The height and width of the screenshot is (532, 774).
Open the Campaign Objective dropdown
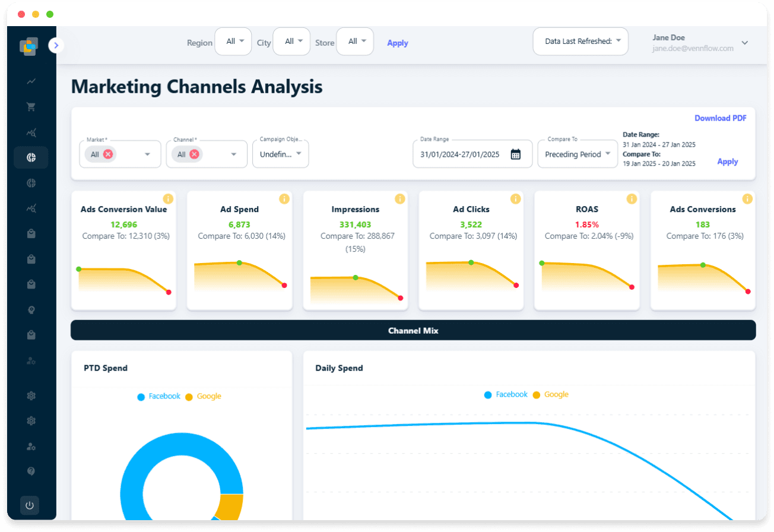281,154
